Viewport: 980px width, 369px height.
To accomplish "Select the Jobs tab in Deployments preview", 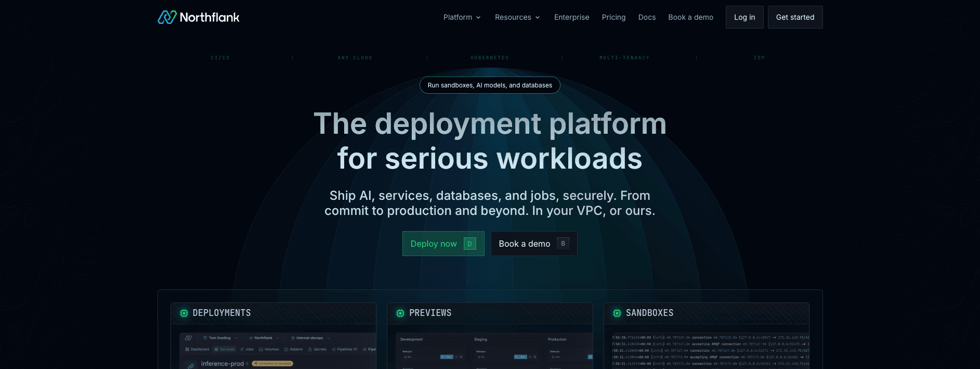I will pos(247,349).
